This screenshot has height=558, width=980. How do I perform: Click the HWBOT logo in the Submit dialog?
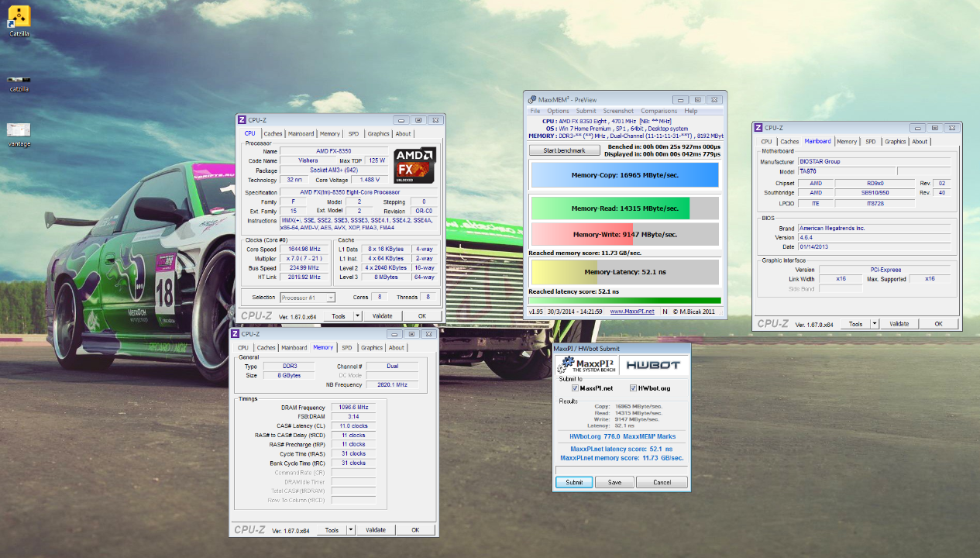pos(653,364)
